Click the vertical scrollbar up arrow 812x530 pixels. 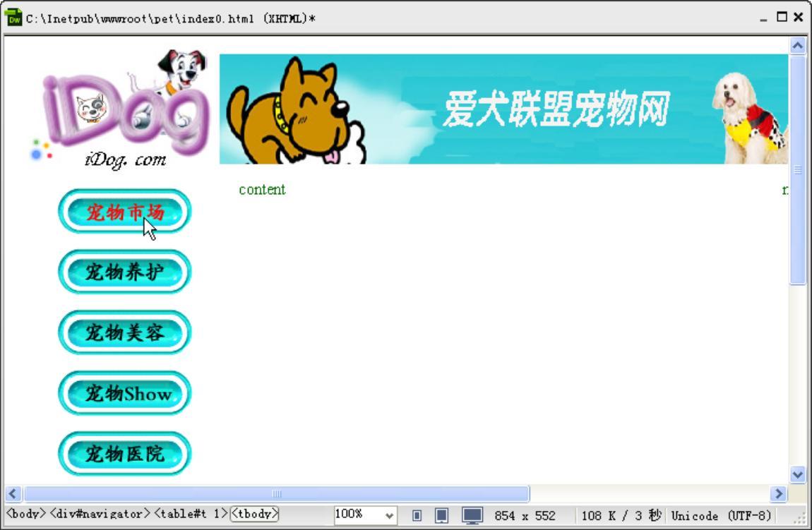tap(797, 46)
